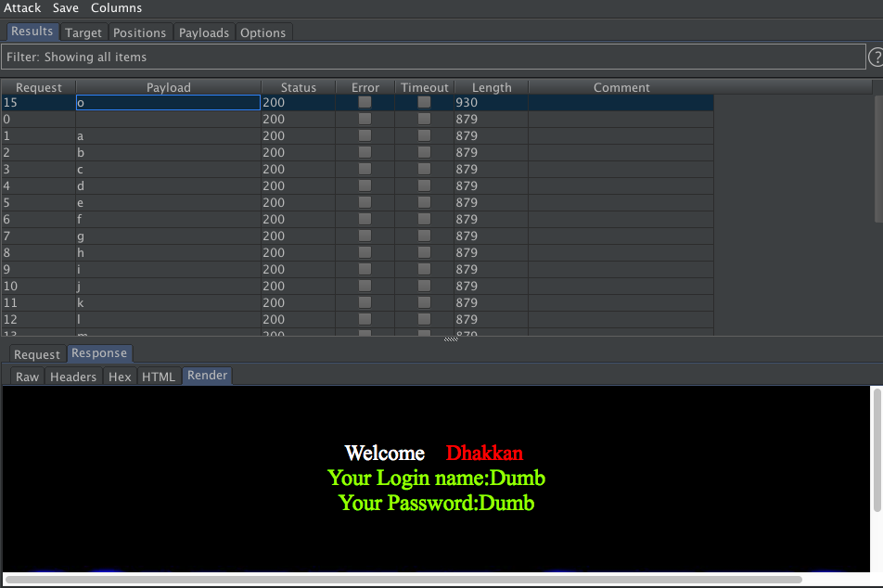Select the payload 'o' cell in request 15
Screen dimensions: 883x588
169,103
